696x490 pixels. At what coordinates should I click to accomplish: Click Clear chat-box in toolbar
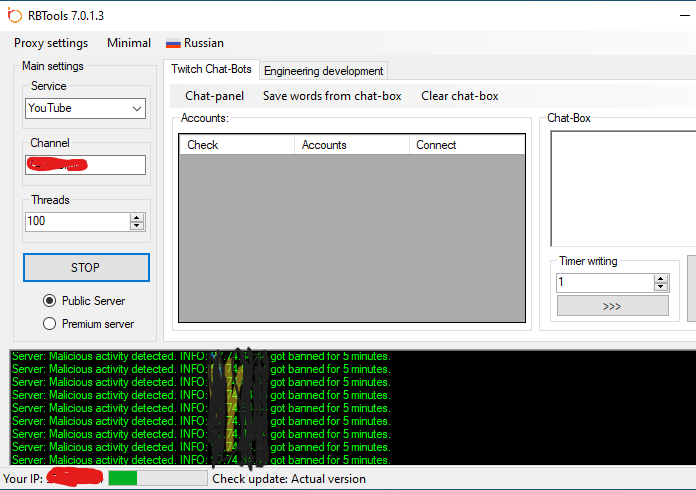pyautogui.click(x=460, y=96)
